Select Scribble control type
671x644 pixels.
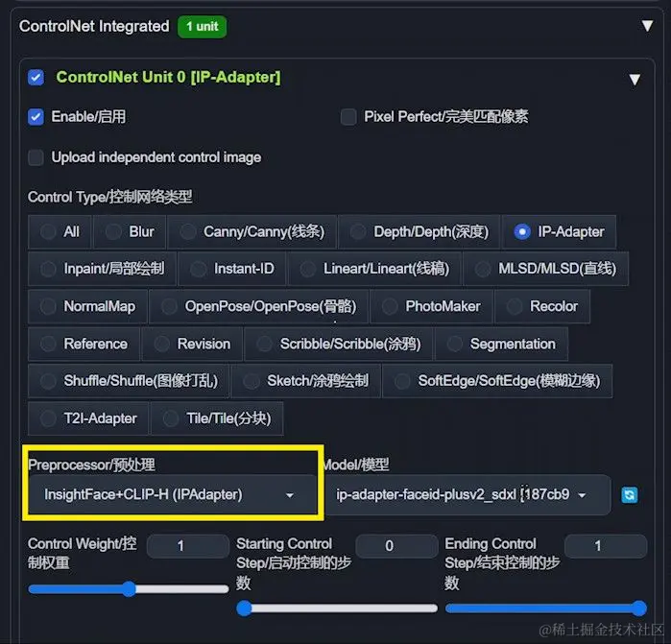pyautogui.click(x=339, y=344)
